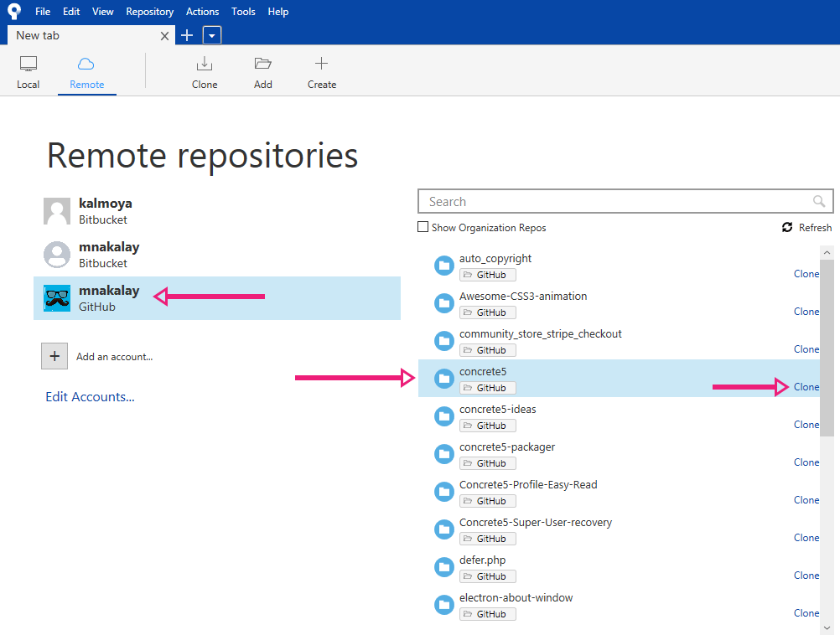Open a new tab with the plus icon
This screenshot has width=840, height=635.
187,36
